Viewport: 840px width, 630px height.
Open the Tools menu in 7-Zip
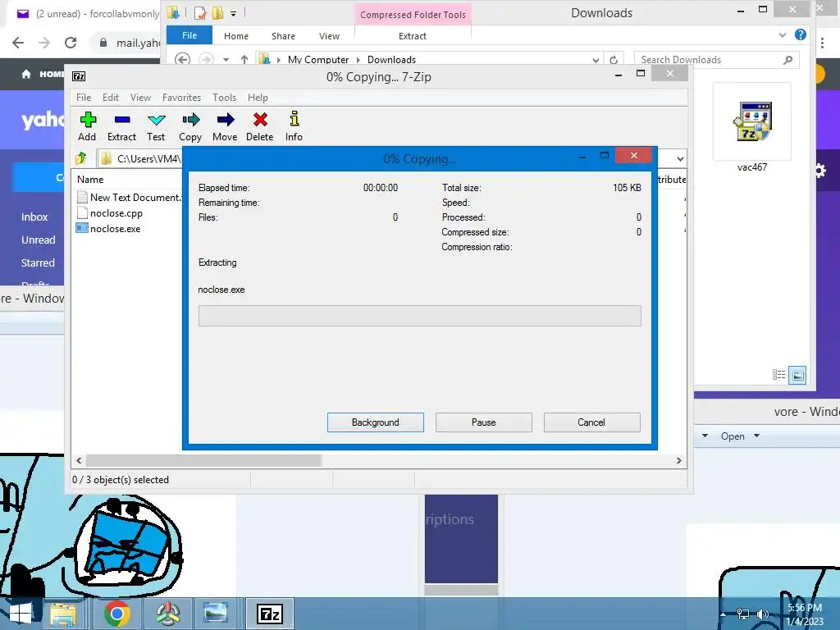pos(224,98)
